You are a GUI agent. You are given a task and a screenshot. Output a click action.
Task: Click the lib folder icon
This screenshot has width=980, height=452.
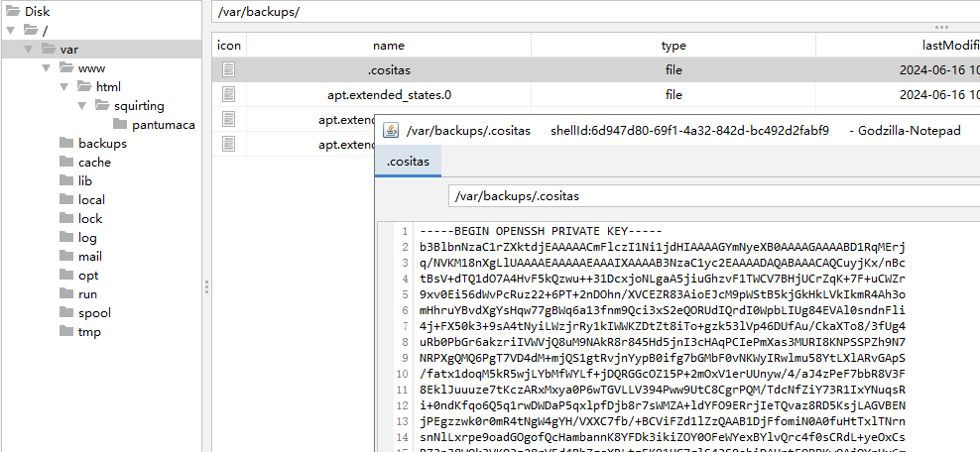click(x=66, y=180)
